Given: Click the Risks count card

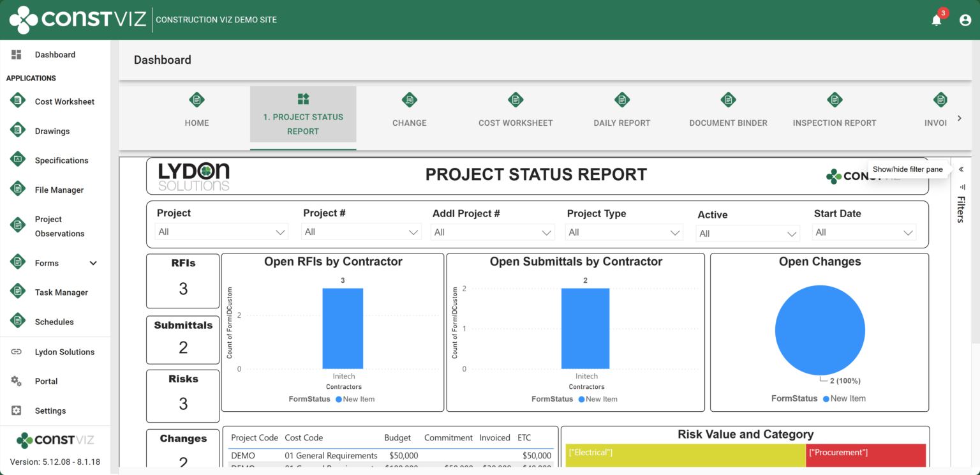Looking at the screenshot, I should 183,396.
